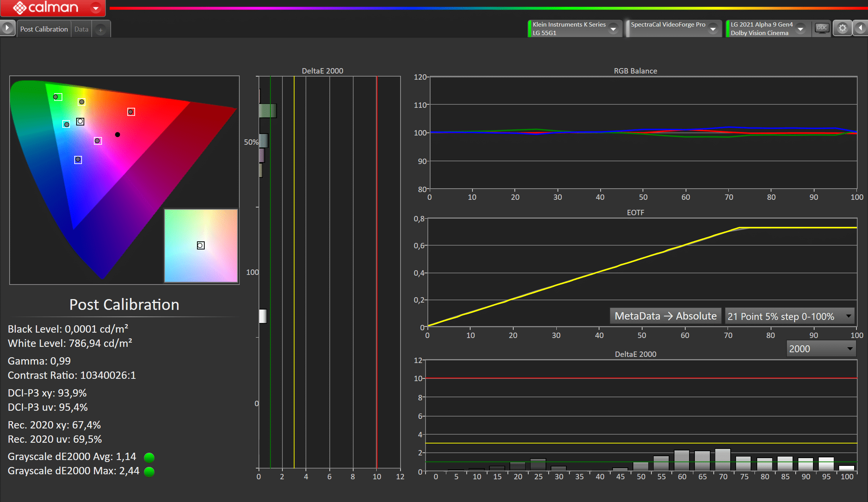Image resolution: width=868 pixels, height=502 pixels.
Task: Expand SpectraCal VideoForge Pro source dropdown
Action: click(x=713, y=29)
